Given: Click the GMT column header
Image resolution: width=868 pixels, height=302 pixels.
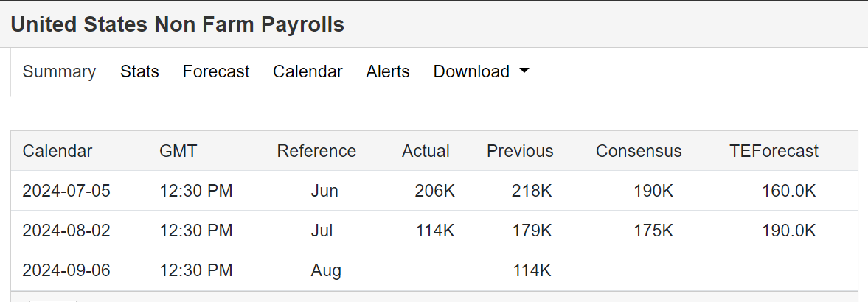Looking at the screenshot, I should coord(178,151).
